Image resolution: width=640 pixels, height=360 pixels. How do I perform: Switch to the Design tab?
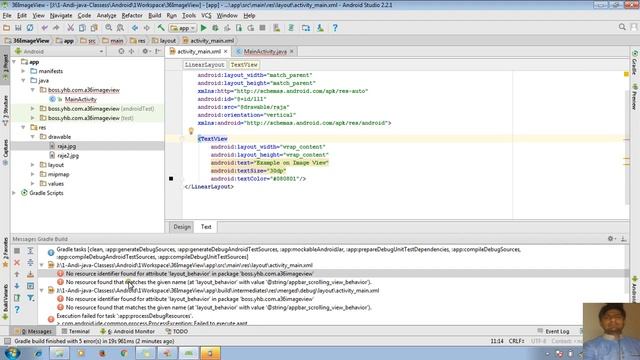182,227
